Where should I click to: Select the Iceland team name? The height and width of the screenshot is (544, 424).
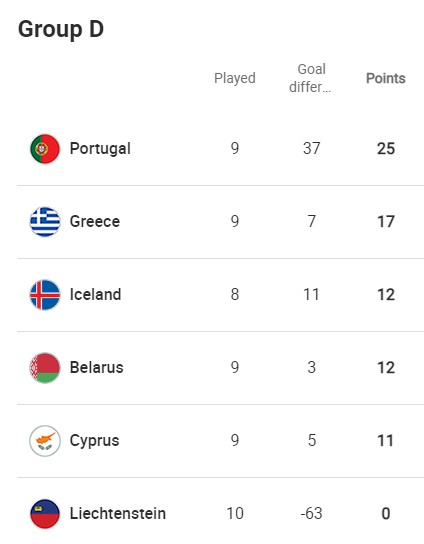(95, 295)
